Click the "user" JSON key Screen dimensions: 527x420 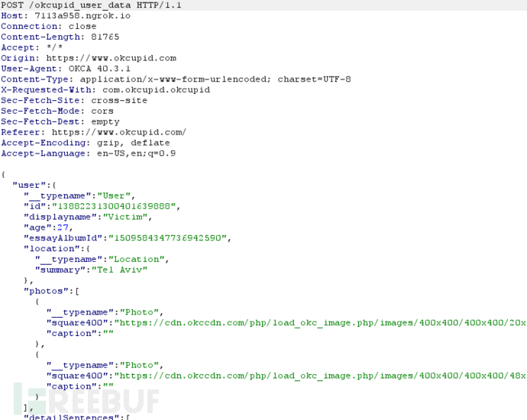coord(31,185)
